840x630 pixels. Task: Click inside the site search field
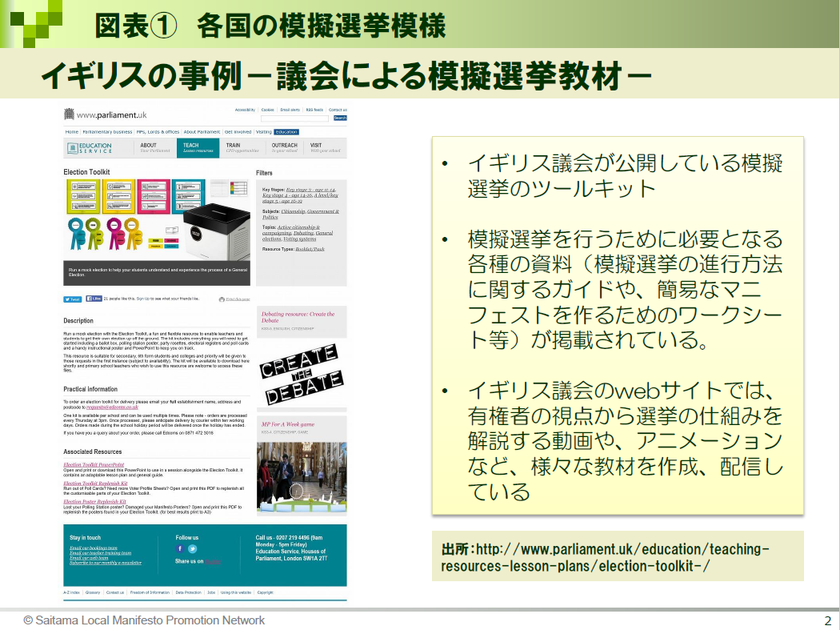click(295, 118)
